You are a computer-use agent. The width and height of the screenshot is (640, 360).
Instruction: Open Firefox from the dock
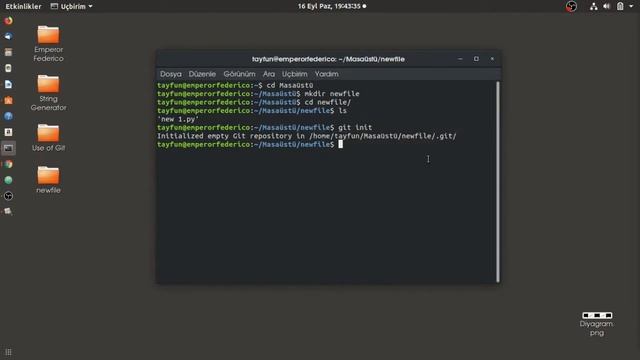click(8, 20)
